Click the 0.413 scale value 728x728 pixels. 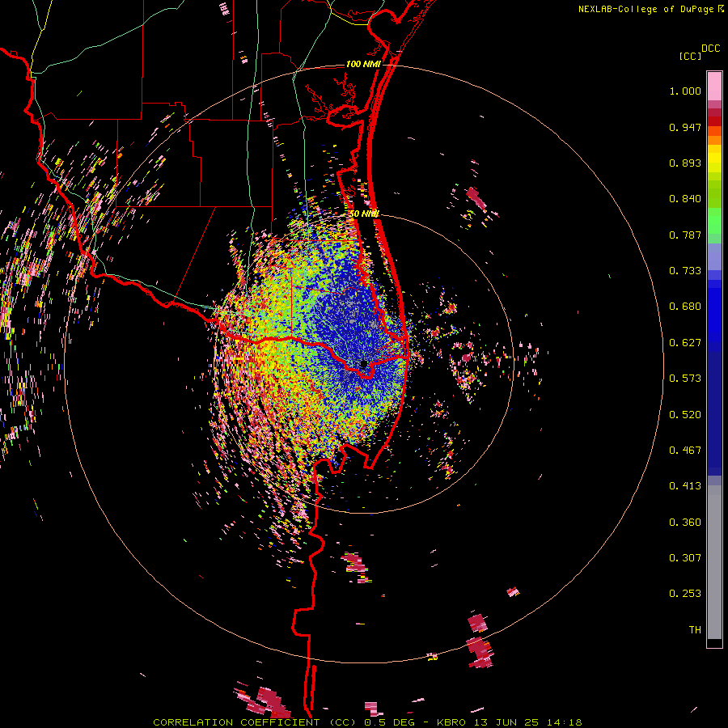coord(685,486)
